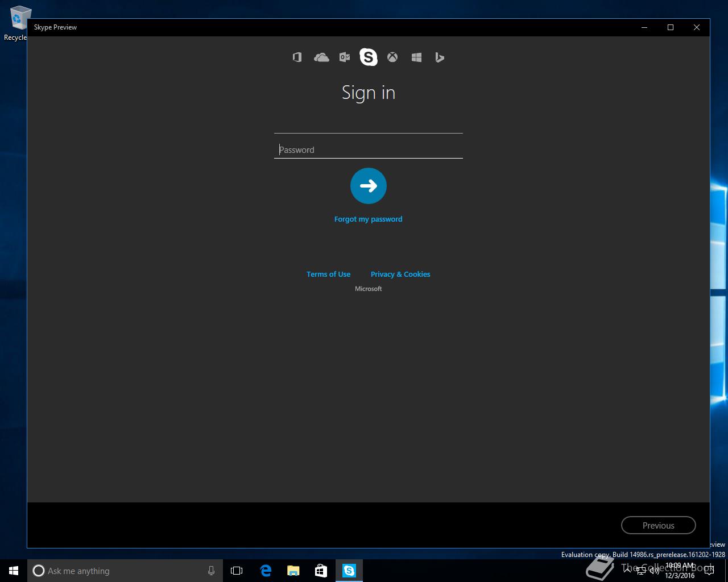Maximize the Skype Preview window
Screen dimensions: 728x582
pyautogui.click(x=671, y=27)
